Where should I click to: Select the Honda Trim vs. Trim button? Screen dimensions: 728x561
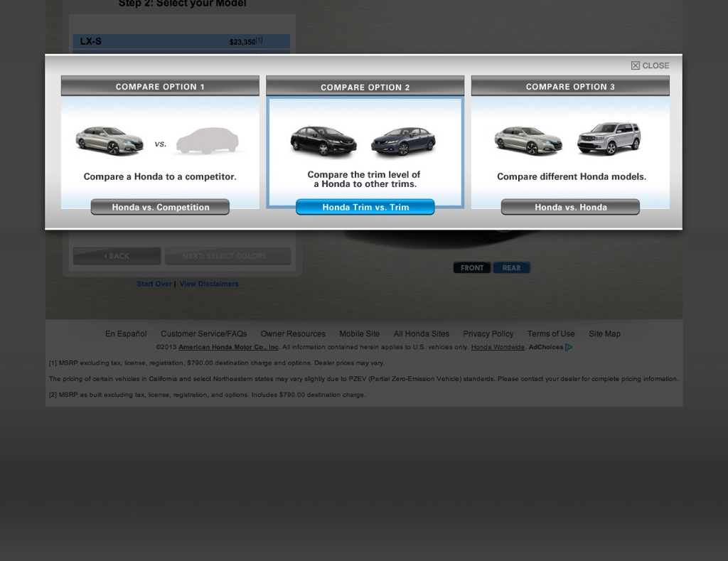pos(365,207)
